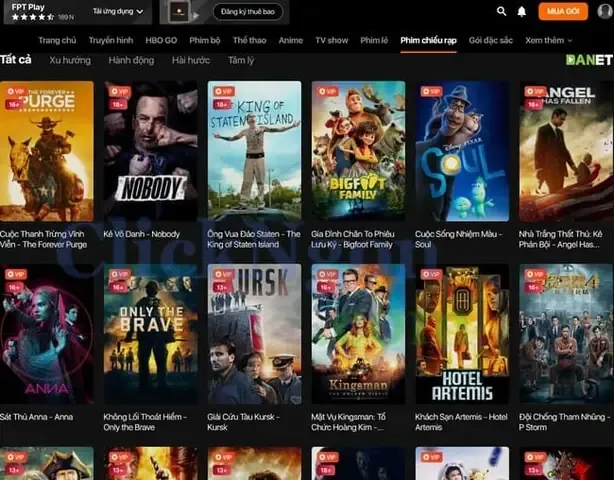The image size is (614, 480).
Task: Click the FPT Play star rating
Action: pos(33,17)
